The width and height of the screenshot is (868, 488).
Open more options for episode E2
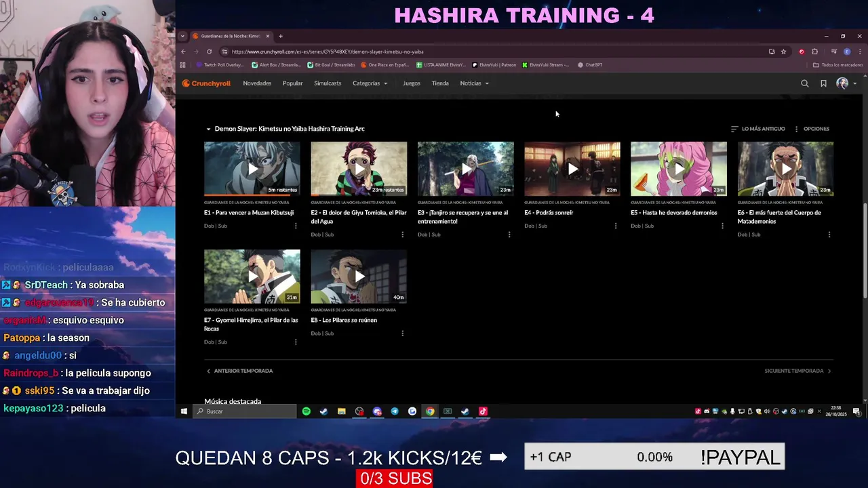click(402, 235)
